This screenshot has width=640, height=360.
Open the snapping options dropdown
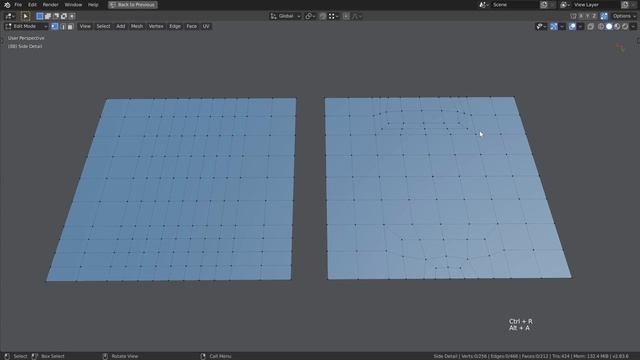pyautogui.click(x=333, y=16)
